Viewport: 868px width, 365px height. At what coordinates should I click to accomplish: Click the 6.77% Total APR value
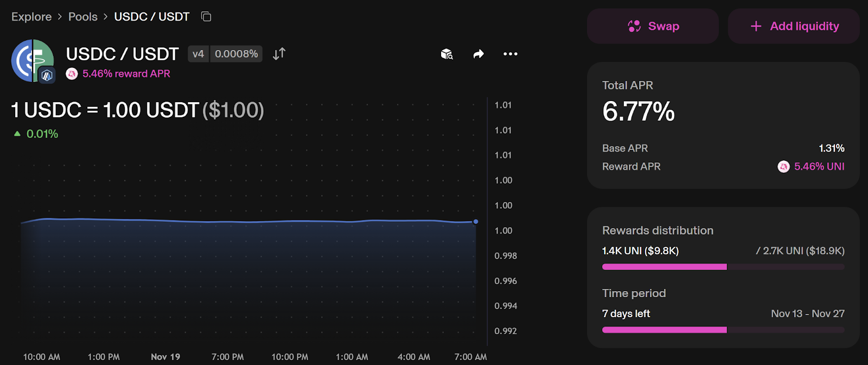[x=639, y=111]
